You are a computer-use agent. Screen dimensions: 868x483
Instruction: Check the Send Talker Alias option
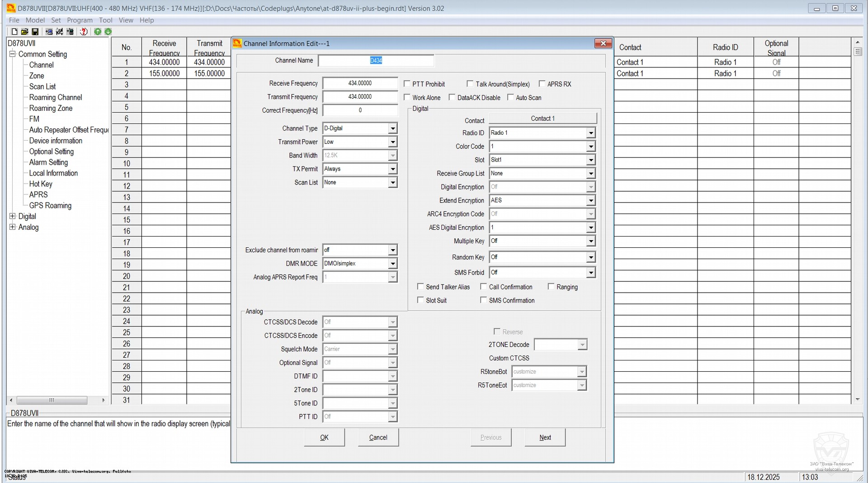click(420, 287)
